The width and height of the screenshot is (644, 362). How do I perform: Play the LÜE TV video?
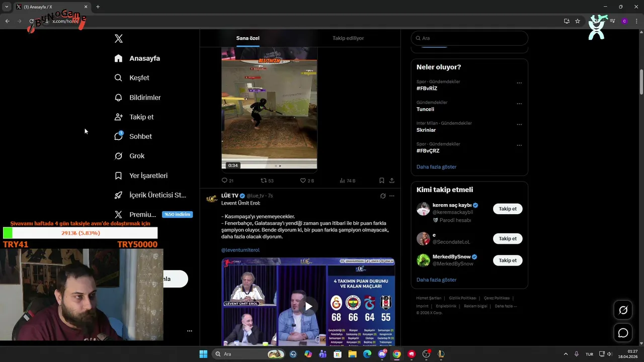(x=308, y=306)
